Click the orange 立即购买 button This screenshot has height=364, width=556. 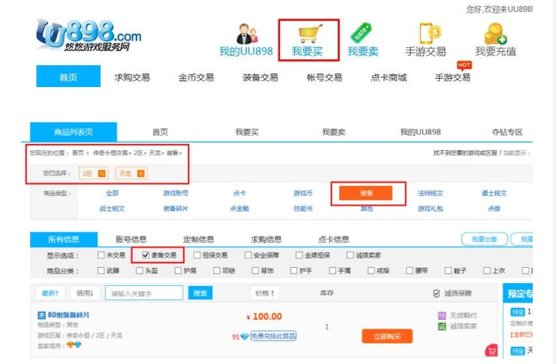[387, 336]
